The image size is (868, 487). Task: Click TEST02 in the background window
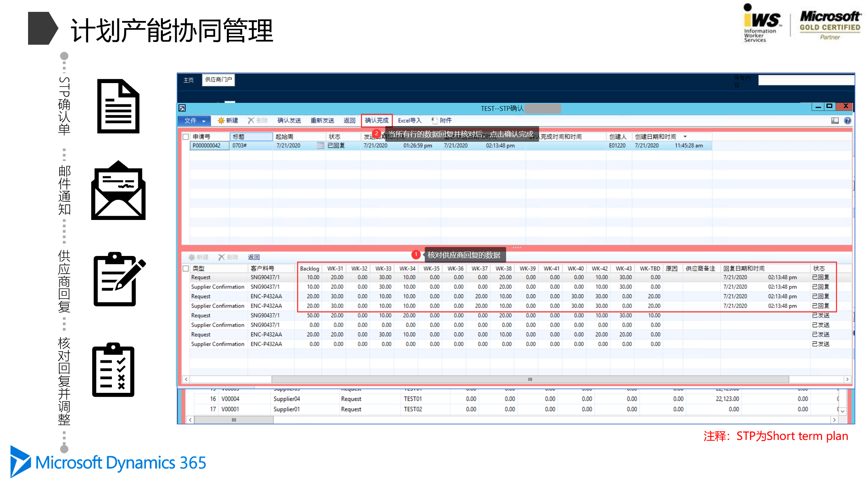(413, 409)
